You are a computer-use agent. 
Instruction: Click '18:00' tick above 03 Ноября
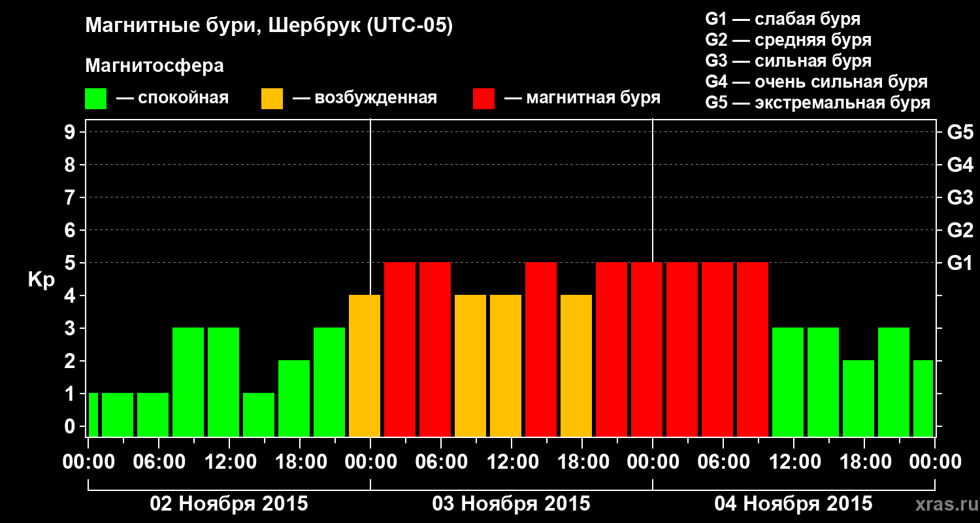(x=582, y=462)
